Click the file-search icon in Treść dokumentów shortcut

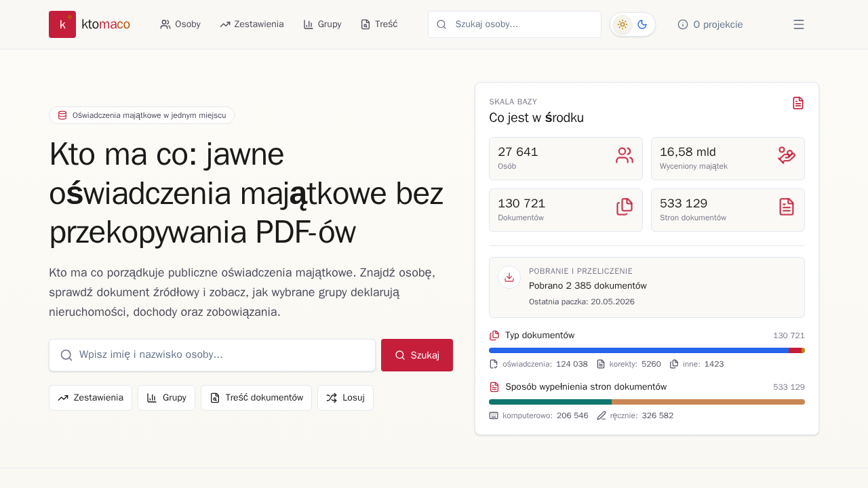point(215,398)
